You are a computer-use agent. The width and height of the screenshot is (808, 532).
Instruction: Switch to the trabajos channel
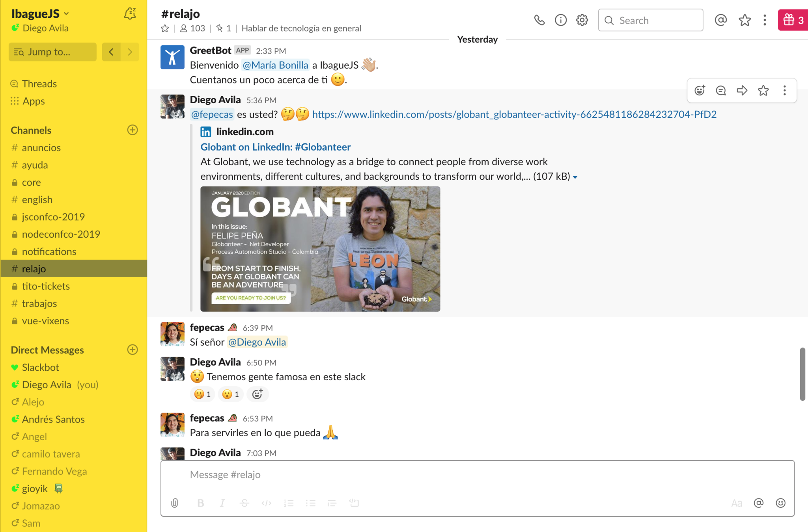(x=39, y=303)
